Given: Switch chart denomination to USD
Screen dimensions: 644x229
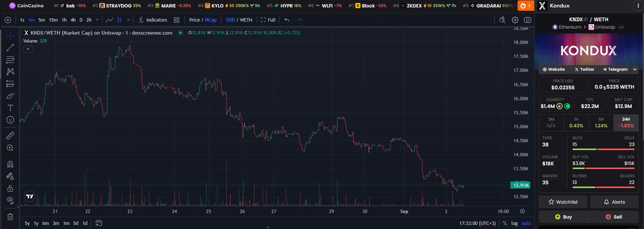Looking at the screenshot, I should coord(231,20).
